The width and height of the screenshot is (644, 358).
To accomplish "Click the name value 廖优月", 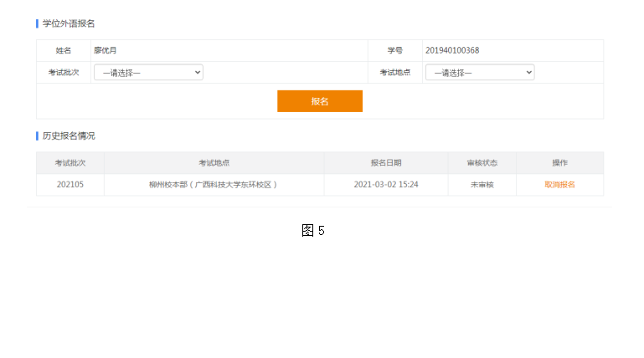I will click(106, 50).
